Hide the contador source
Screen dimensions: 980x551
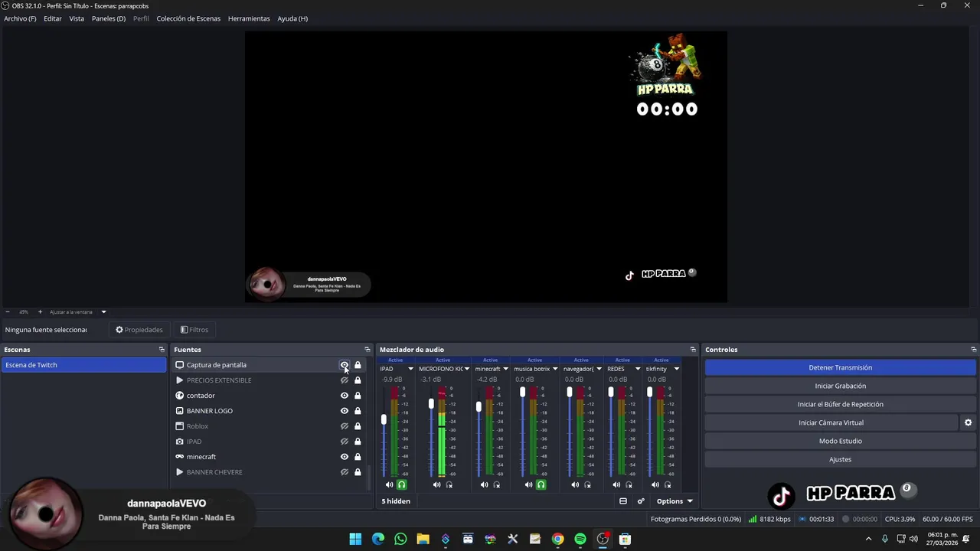(x=345, y=396)
